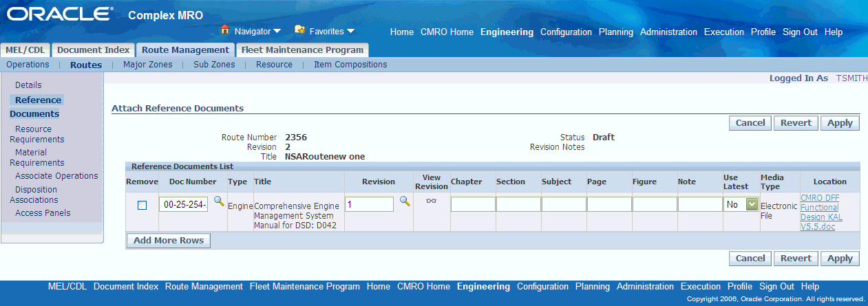Open the CMRO DFF Functional Design document link
This screenshot has height=306, width=868.
tap(821, 212)
